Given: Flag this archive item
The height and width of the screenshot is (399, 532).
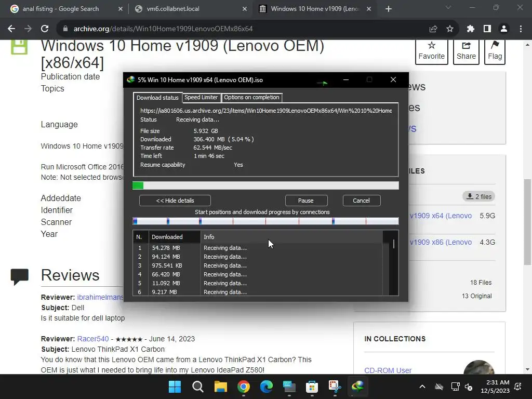Looking at the screenshot, I should click(495, 51).
